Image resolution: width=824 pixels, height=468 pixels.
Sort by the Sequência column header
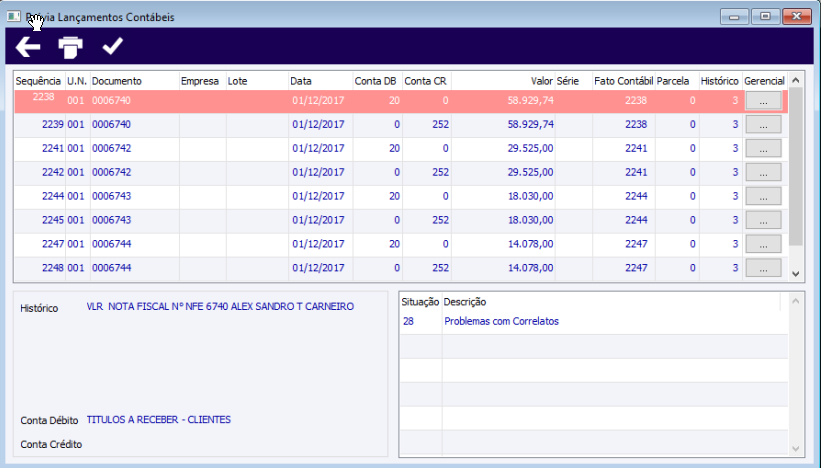click(39, 81)
